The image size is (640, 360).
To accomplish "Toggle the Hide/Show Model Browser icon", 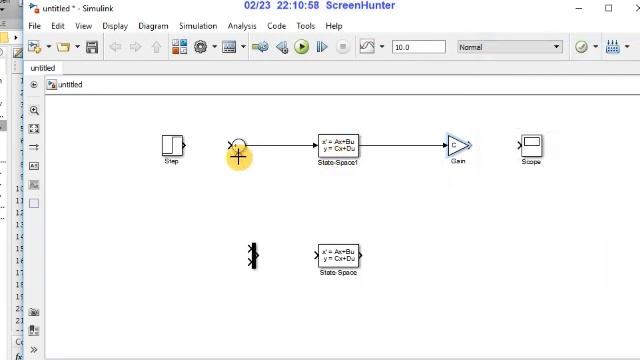I will (34, 84).
